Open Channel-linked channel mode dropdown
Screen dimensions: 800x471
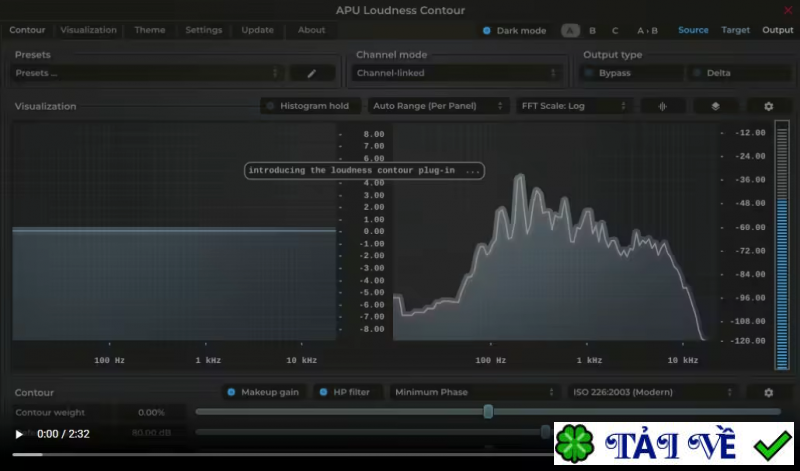pyautogui.click(x=456, y=73)
